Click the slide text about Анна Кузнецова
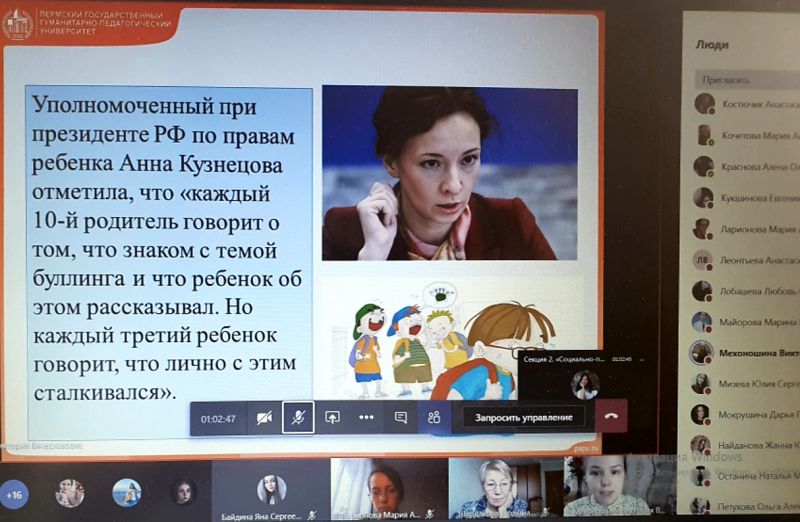Screen dimensions: 800x522 (x=169, y=249)
